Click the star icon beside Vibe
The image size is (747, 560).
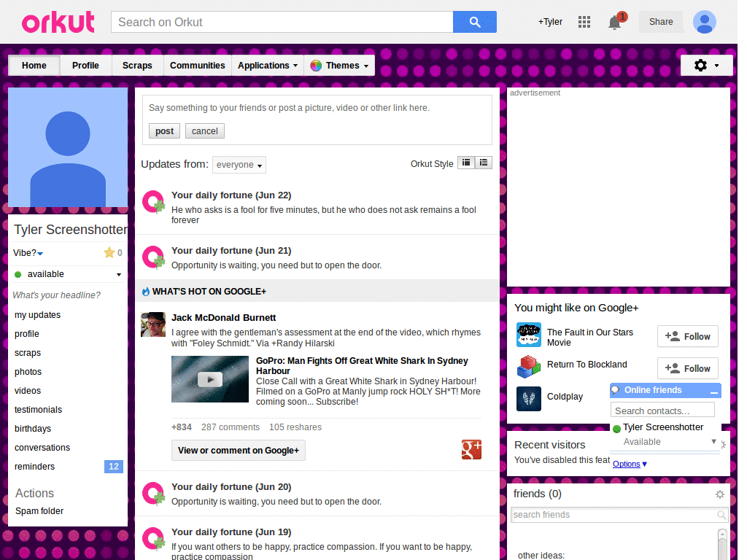[109, 252]
